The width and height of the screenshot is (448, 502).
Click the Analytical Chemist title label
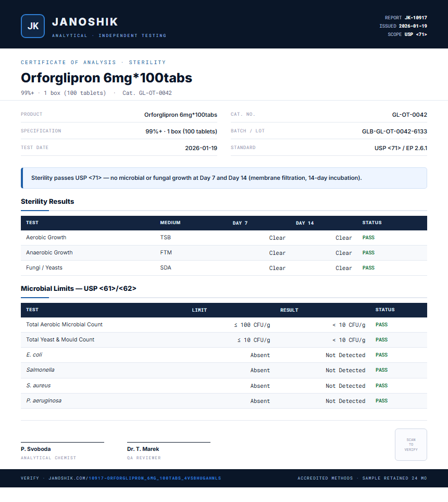(x=48, y=458)
